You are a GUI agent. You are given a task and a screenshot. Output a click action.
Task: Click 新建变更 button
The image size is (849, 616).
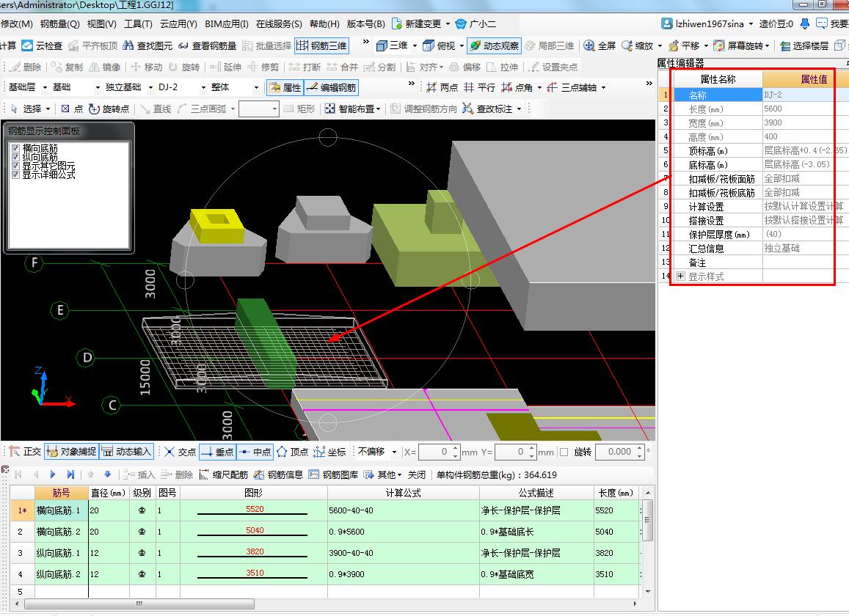416,23
